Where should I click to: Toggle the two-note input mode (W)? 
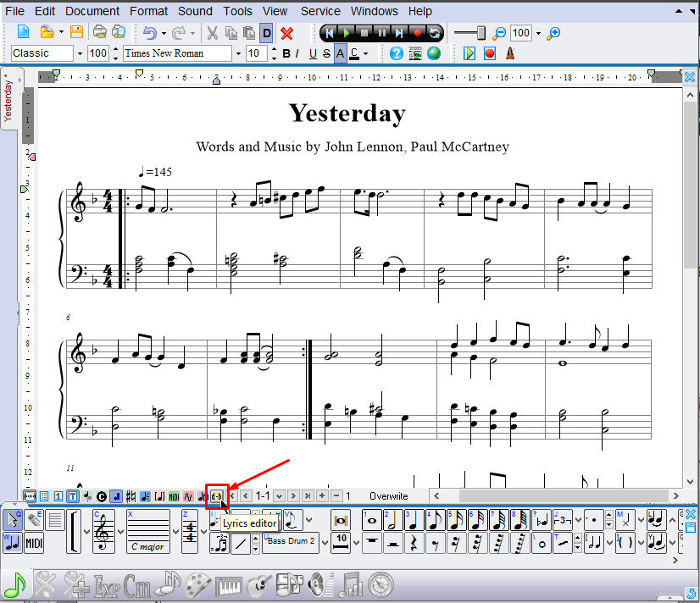point(13,543)
